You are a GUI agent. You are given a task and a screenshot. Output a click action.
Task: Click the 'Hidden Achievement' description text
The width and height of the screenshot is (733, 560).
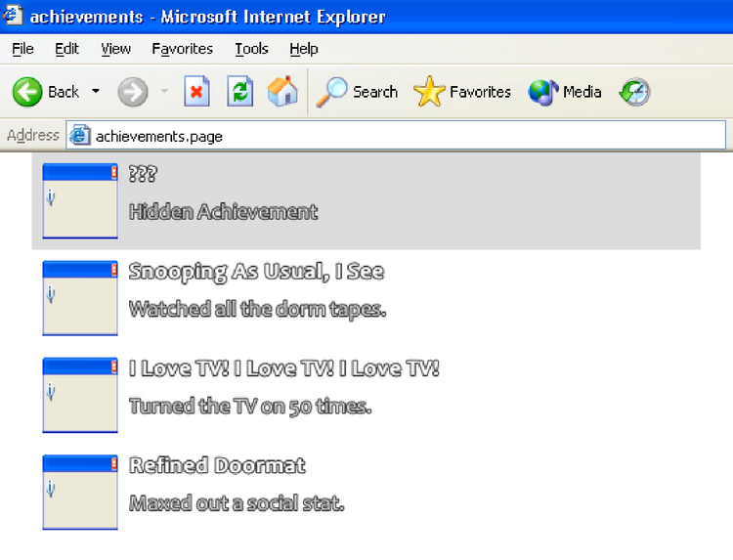[x=224, y=212]
